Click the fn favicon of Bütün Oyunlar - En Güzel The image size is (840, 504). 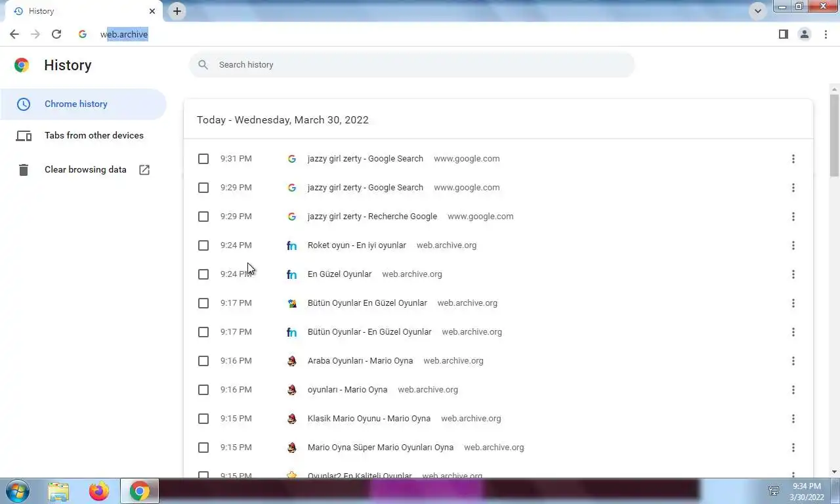click(292, 332)
